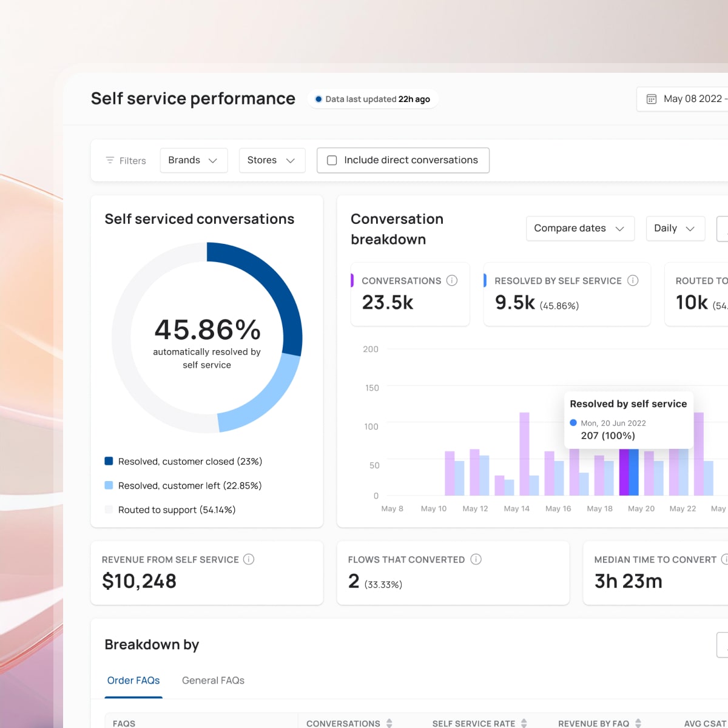Open the Stores dropdown
Viewport: 728px width, 728px height.
[272, 160]
